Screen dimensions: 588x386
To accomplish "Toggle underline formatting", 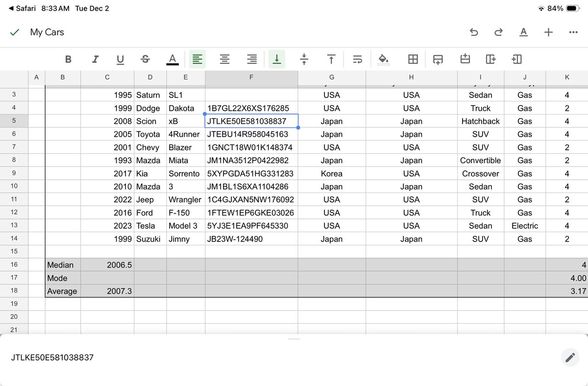I will point(120,59).
